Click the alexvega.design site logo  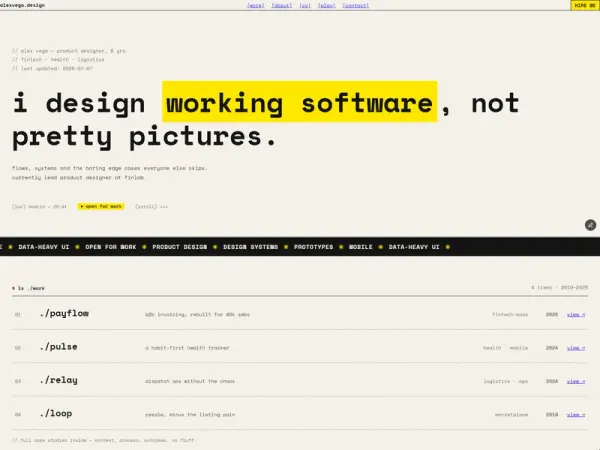click(22, 5)
